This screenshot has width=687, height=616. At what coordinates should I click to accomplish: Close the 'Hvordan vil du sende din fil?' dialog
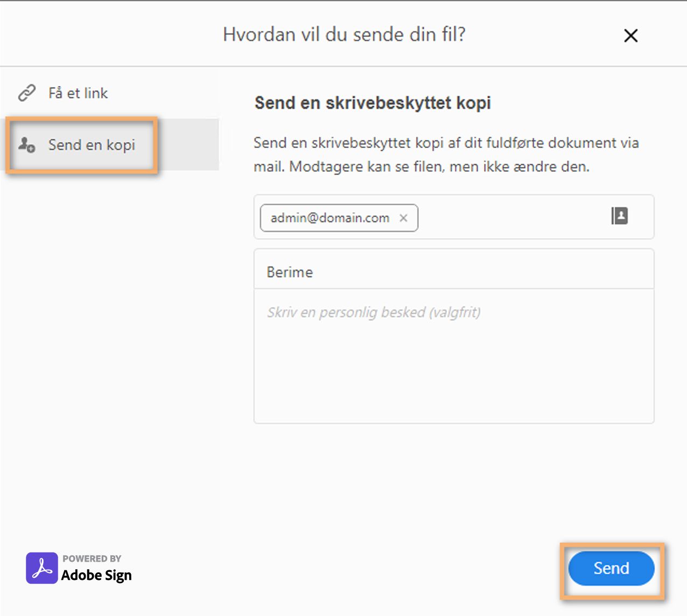[630, 36]
